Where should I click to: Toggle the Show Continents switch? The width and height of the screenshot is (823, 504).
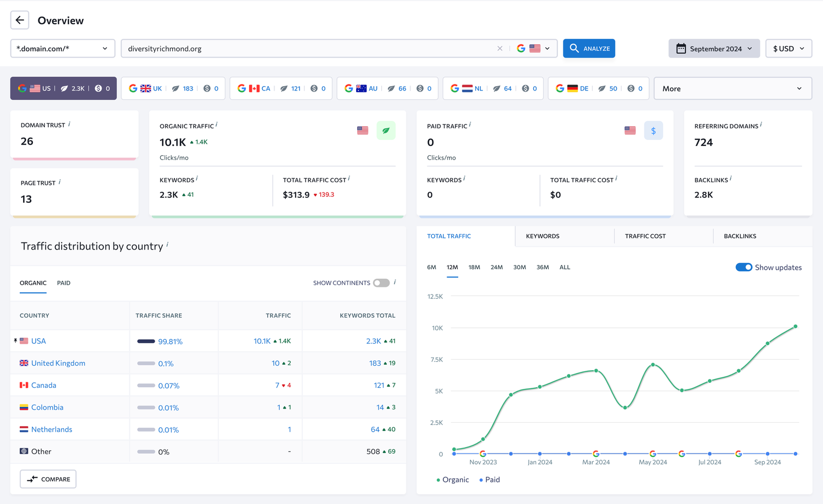pos(381,283)
